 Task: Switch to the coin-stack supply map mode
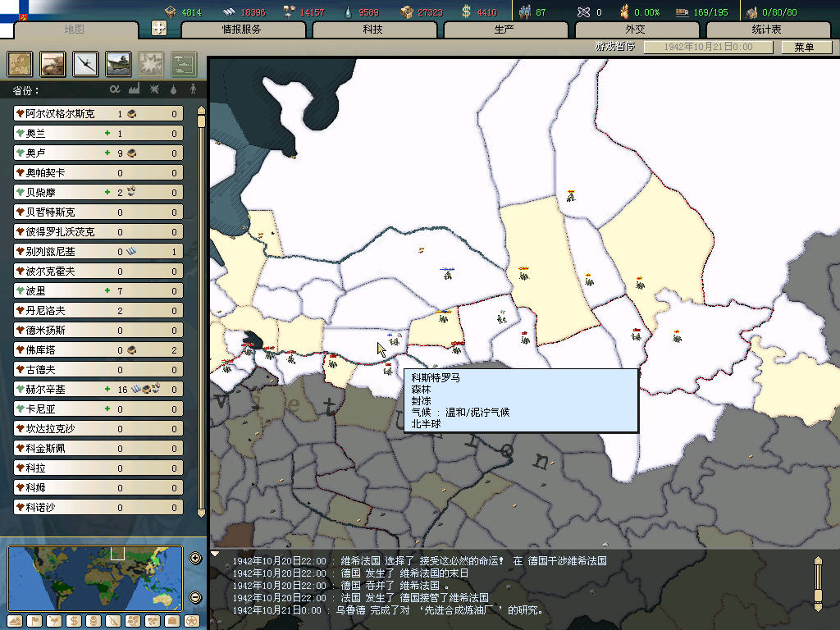[x=94, y=621]
